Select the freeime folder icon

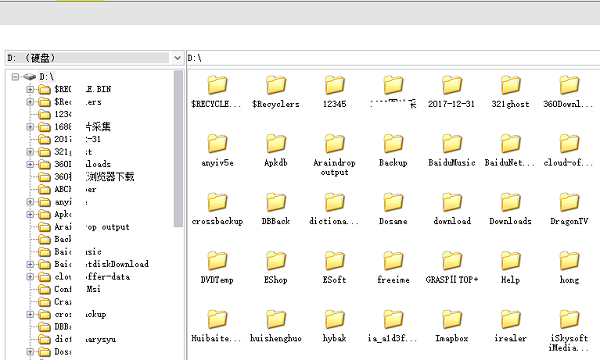[393, 260]
